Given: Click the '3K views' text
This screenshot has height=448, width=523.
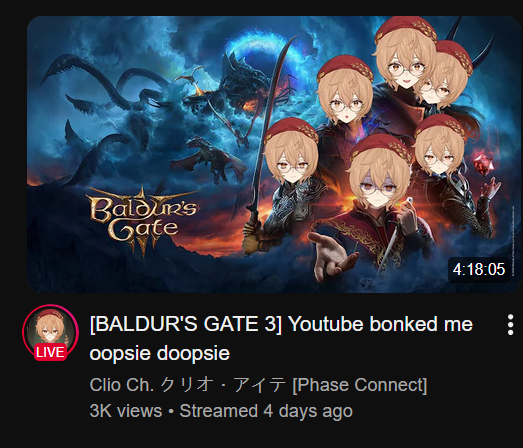Looking at the screenshot, I should (126, 411).
